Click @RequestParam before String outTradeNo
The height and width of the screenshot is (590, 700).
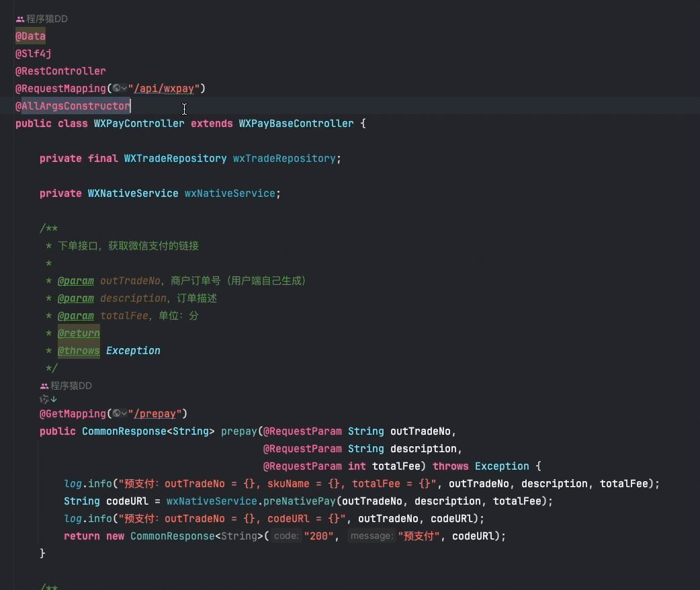(x=302, y=431)
